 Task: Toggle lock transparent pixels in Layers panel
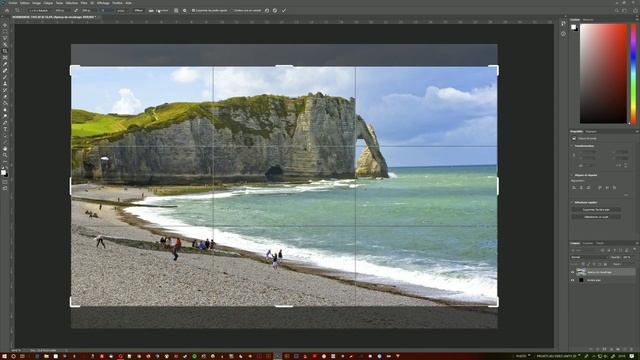583,264
